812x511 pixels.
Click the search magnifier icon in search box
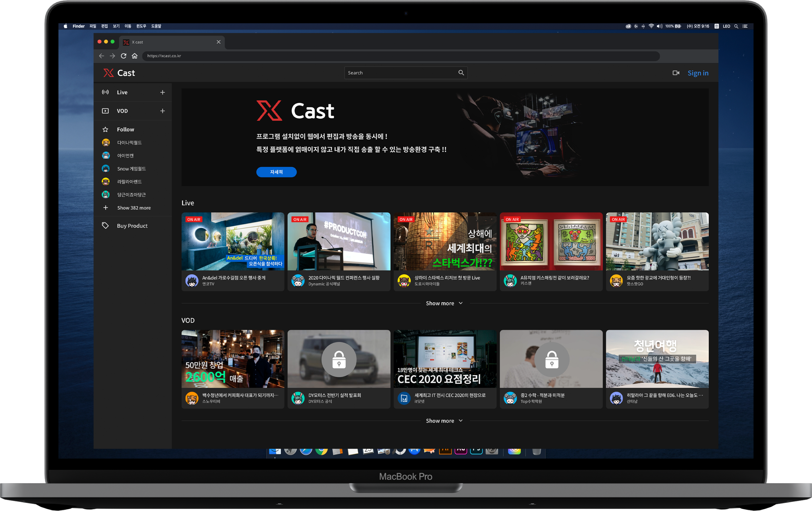click(461, 73)
